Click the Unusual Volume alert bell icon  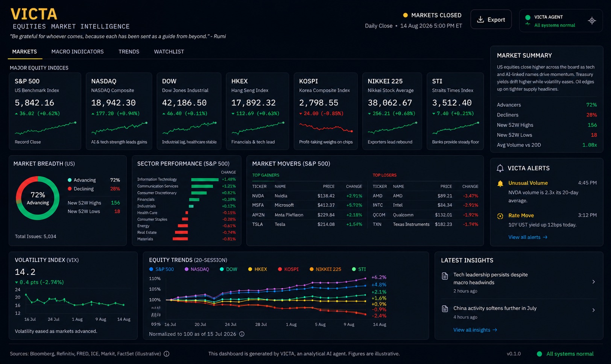click(x=500, y=184)
